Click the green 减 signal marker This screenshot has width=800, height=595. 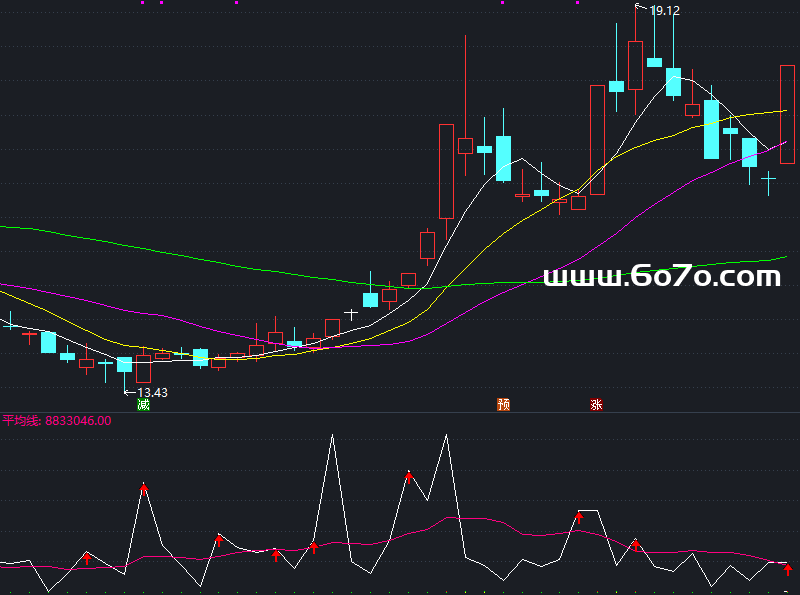(x=144, y=405)
